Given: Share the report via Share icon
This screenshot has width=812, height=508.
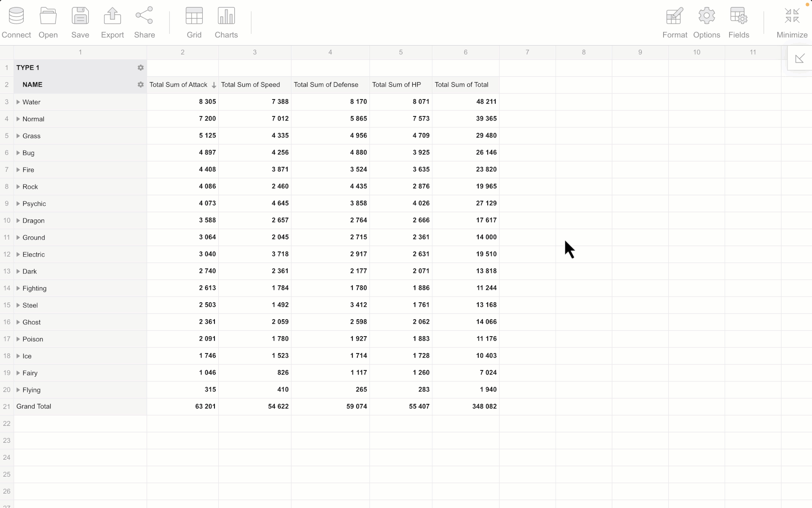Looking at the screenshot, I should click(x=145, y=23).
